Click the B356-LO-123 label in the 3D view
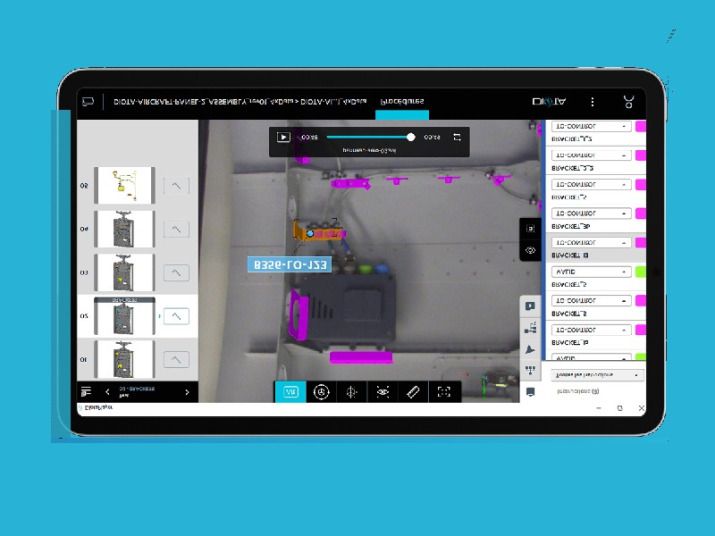This screenshot has height=536, width=715. click(x=290, y=265)
